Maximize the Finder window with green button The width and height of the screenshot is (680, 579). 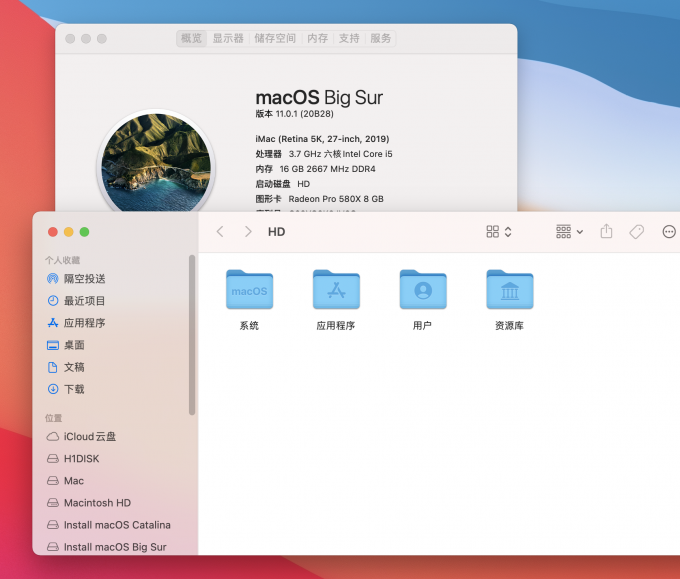85,232
